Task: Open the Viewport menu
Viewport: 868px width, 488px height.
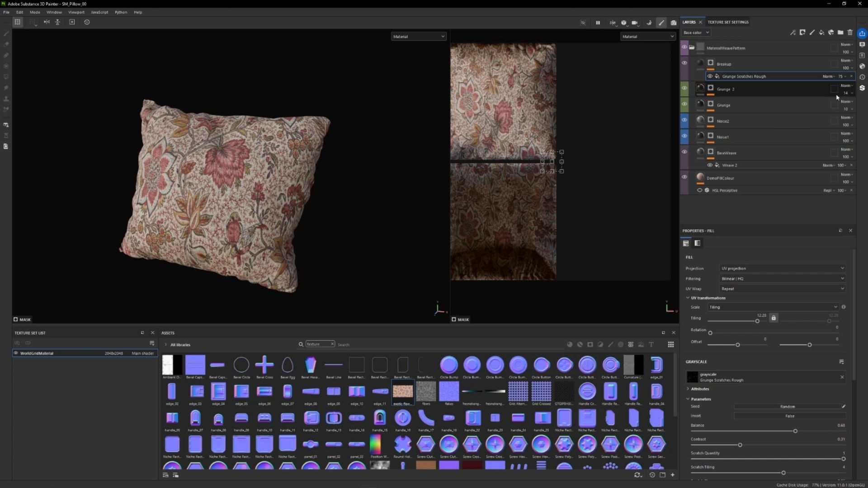Action: click(76, 12)
